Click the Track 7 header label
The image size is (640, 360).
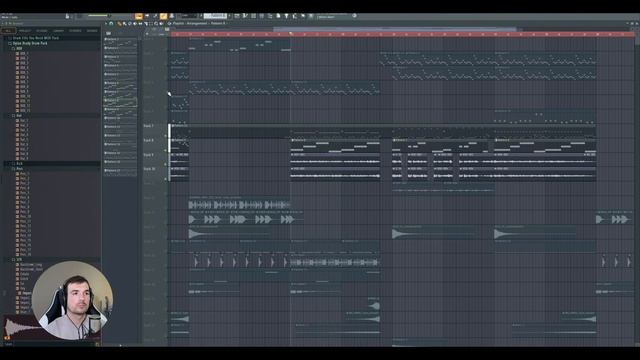coord(149,126)
